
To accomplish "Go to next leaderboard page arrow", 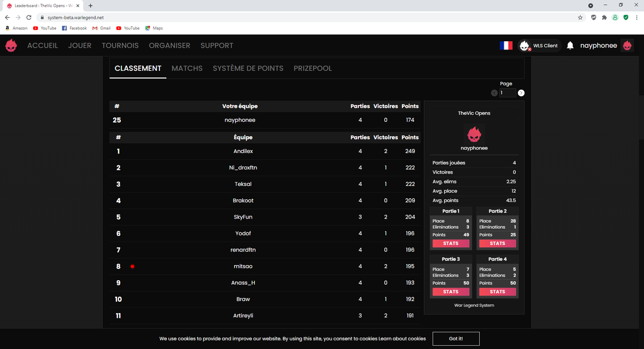I will tap(521, 93).
